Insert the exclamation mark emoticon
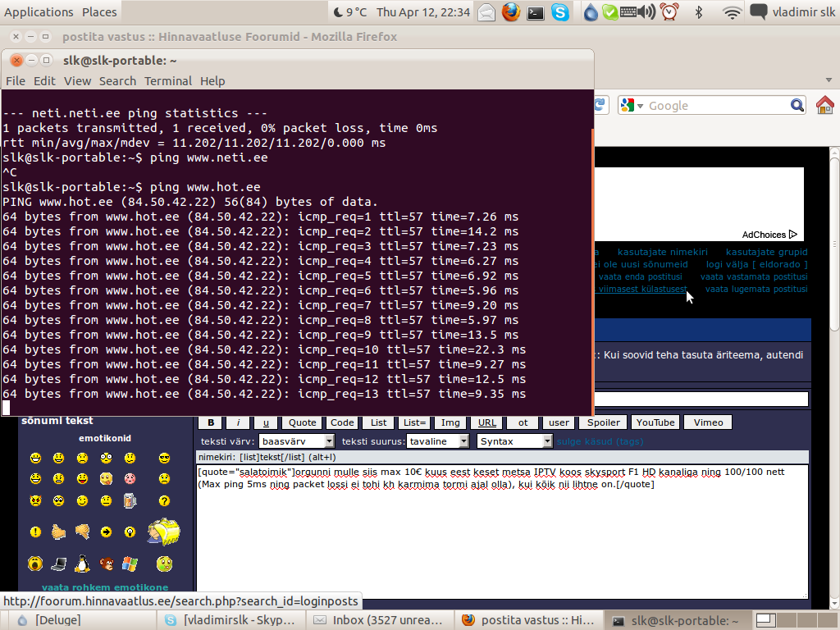 tap(35, 532)
